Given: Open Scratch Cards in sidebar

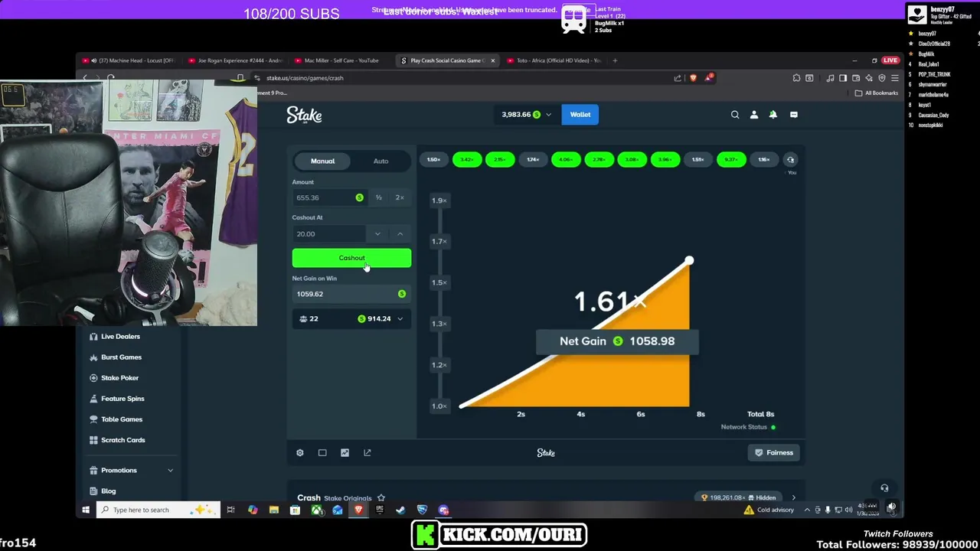Looking at the screenshot, I should click(122, 440).
